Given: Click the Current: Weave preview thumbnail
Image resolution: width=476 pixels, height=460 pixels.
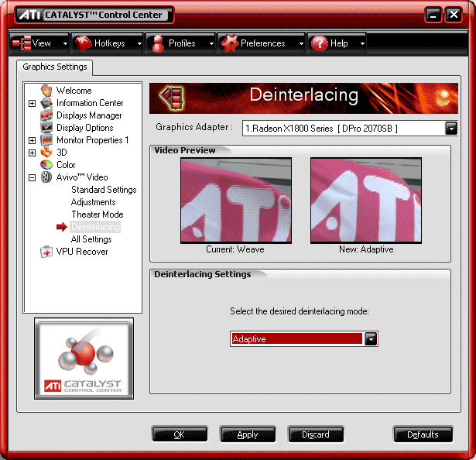Looking at the screenshot, I should point(236,201).
